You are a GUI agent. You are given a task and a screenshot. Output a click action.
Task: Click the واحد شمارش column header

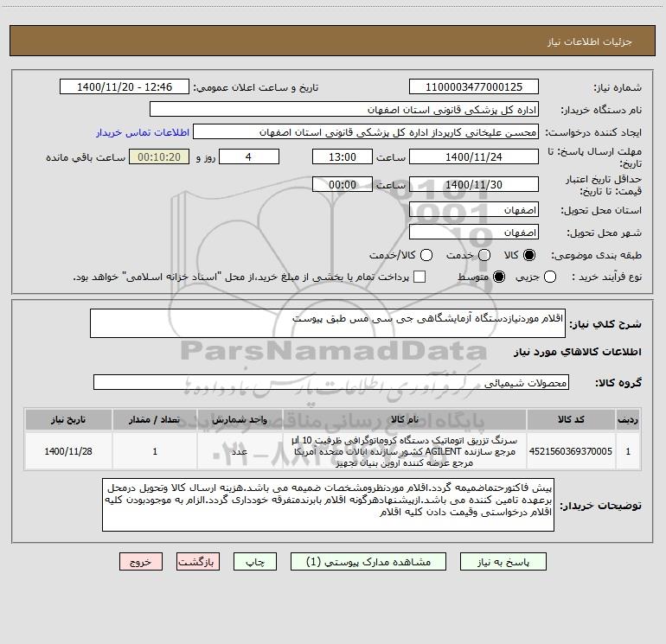coord(240,419)
